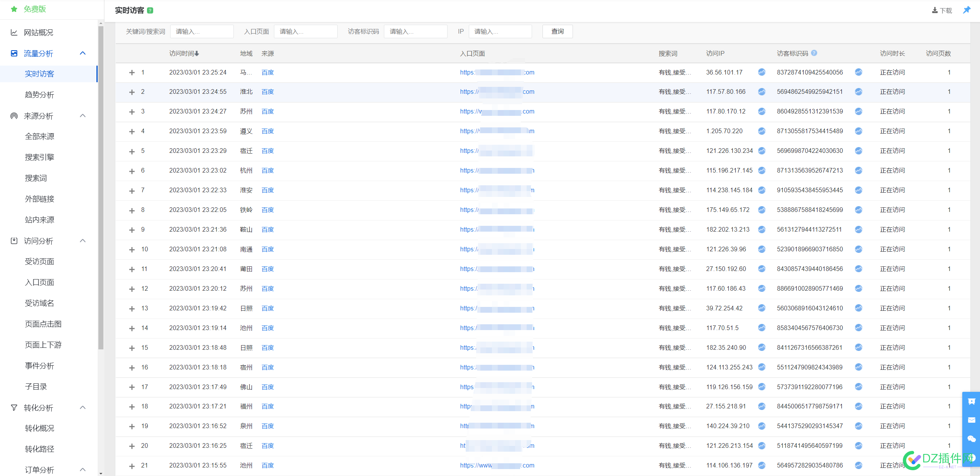The image size is (980, 476).
Task: Collapse the 流量分析 menu chevron
Action: [x=83, y=53]
